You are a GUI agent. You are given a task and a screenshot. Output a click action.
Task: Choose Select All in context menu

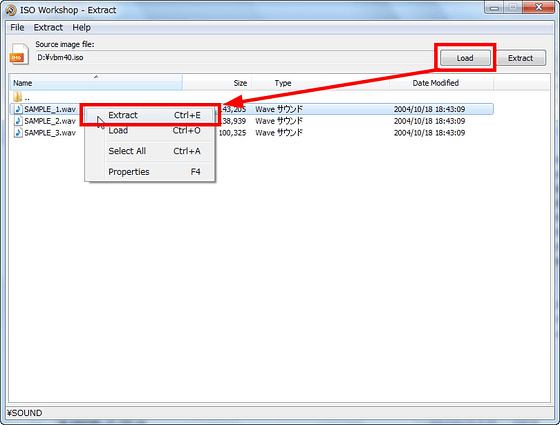coord(150,151)
